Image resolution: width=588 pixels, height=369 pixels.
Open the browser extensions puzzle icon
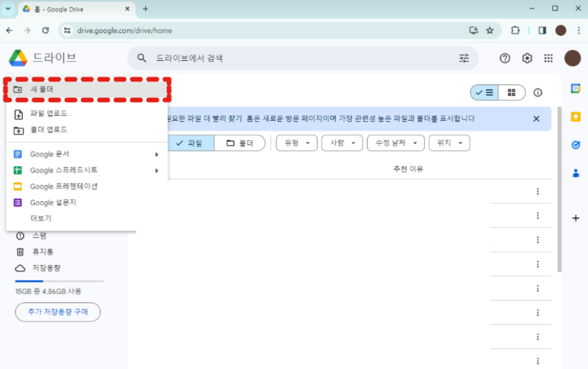point(515,30)
